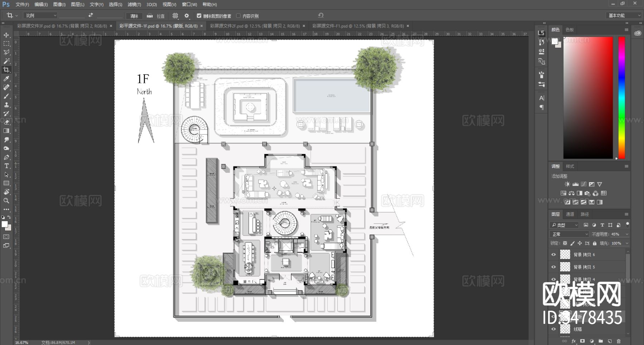644x345 pixels.
Task: Open the 比例 crop ratio dropdown
Action: point(40,15)
